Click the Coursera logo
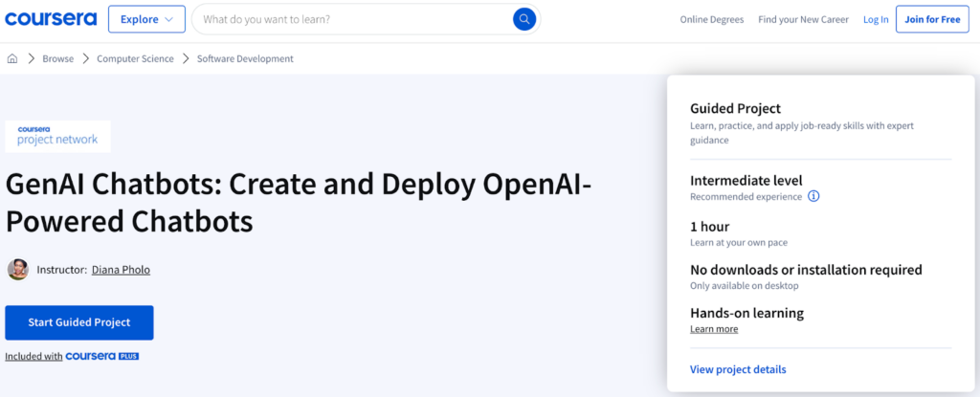The image size is (980, 397). point(51,19)
